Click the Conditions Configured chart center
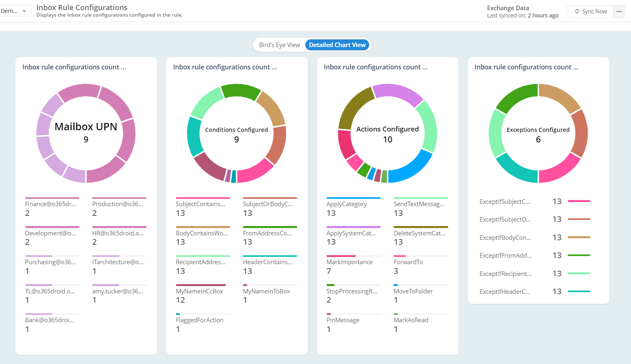The height and width of the screenshot is (364, 631). click(x=236, y=134)
